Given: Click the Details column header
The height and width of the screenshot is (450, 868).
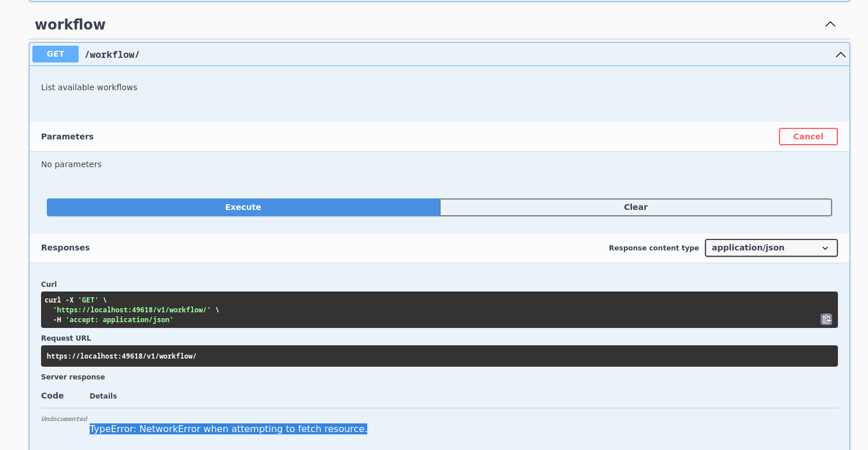Looking at the screenshot, I should [x=103, y=396].
